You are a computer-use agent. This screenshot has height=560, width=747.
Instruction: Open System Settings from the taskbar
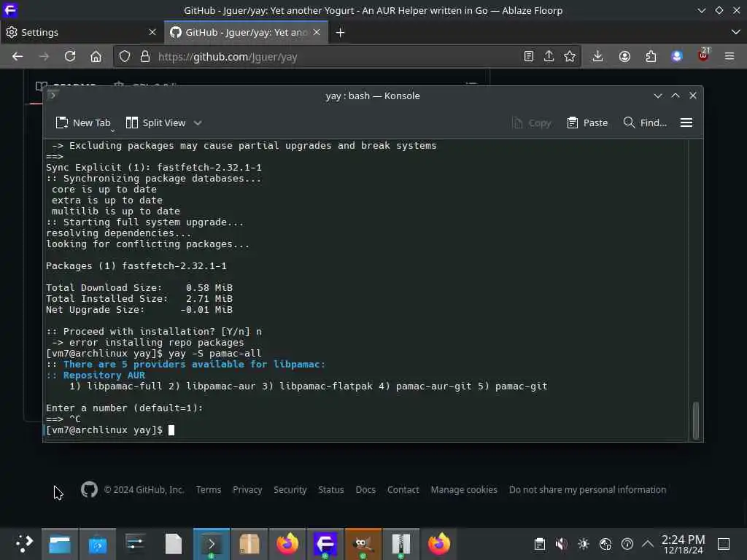[x=135, y=544]
